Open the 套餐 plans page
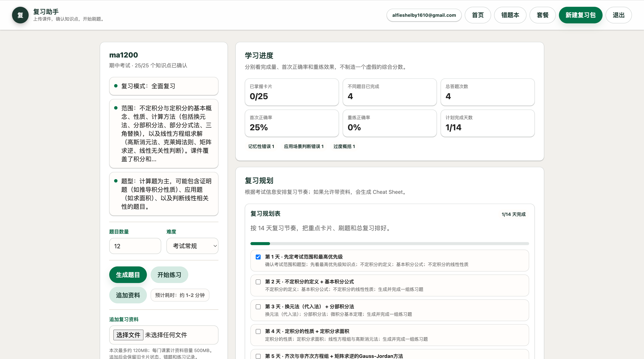Screen dimensions: 644x359 [543, 15]
